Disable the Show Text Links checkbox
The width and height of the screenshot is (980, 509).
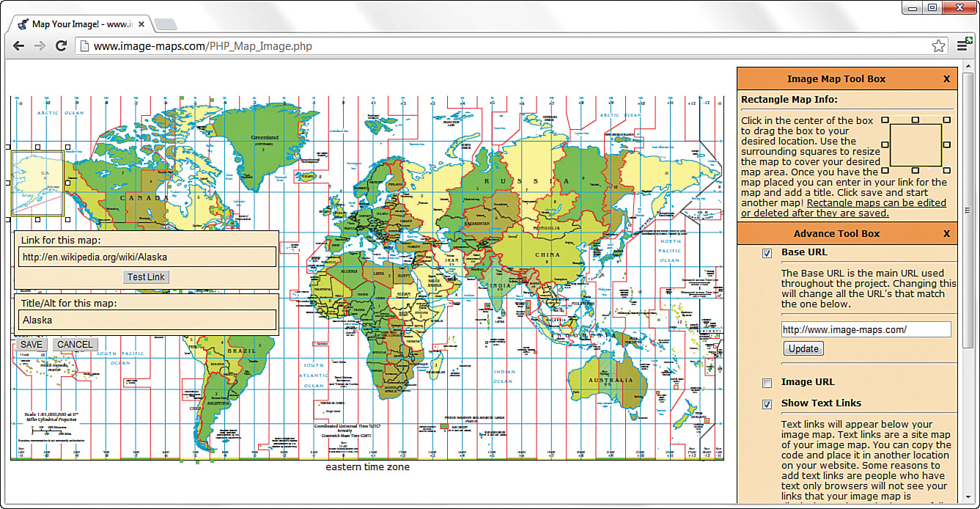(767, 404)
